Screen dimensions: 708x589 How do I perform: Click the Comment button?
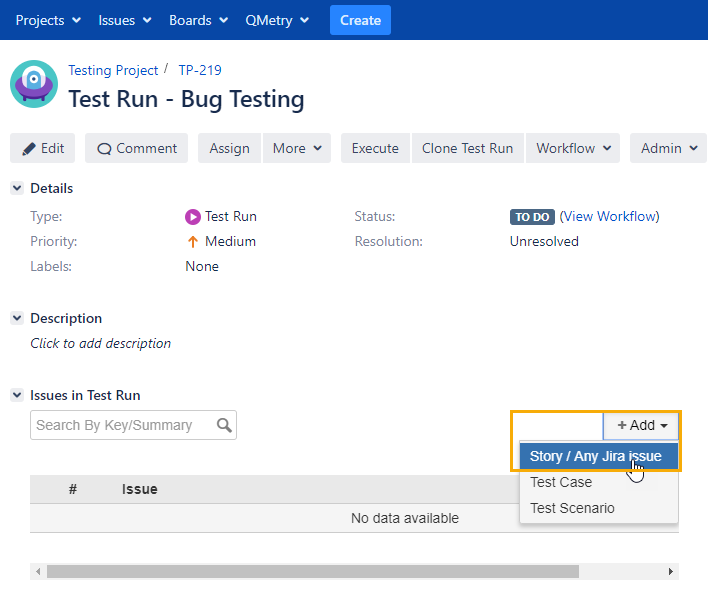(x=136, y=148)
